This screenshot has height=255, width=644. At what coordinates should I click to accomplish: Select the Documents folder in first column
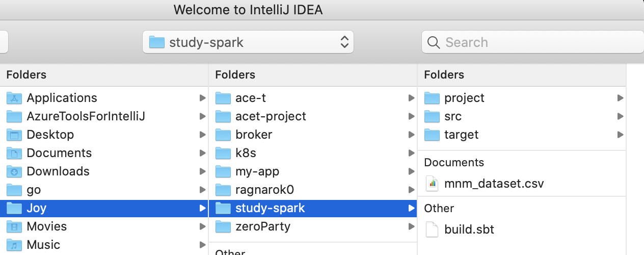[x=104, y=153]
